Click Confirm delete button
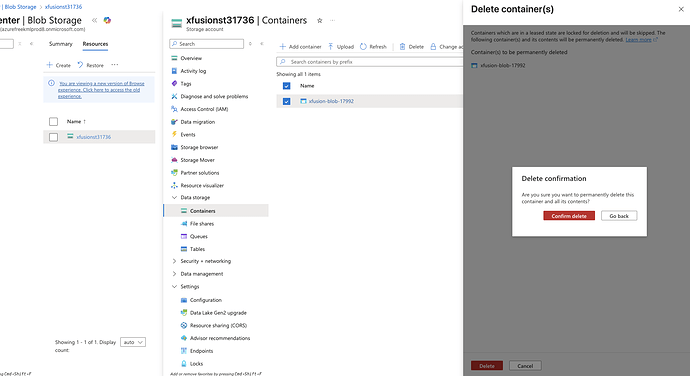Image resolution: width=690 pixels, height=376 pixels. pos(569,216)
